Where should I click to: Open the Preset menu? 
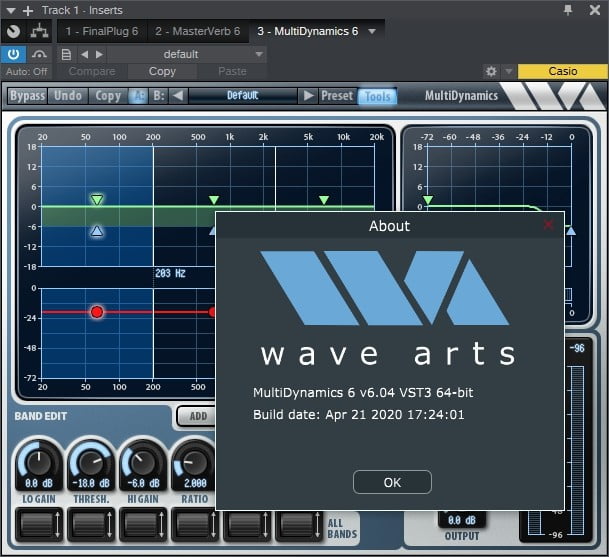click(337, 96)
